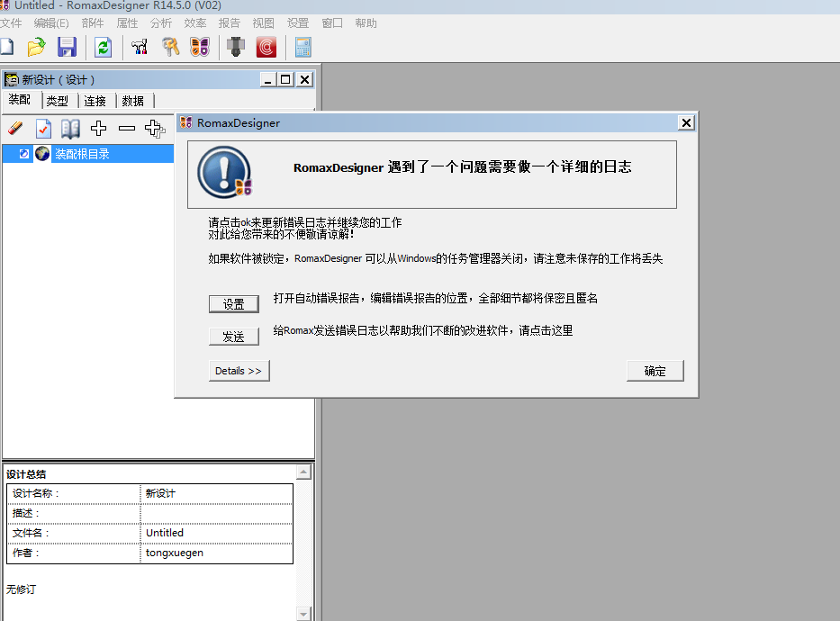Screen dimensions: 840x621
Task: Open the 报告 menu
Action: (230, 23)
